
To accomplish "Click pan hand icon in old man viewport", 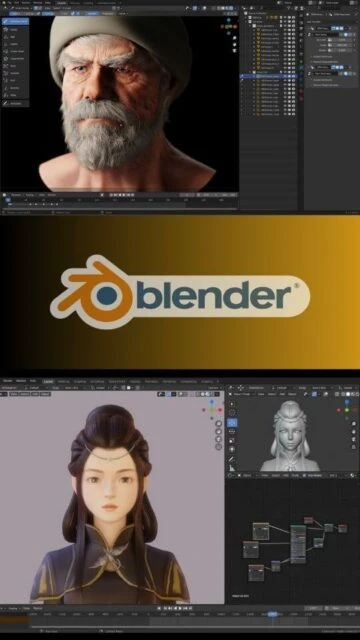I will [x=235, y=44].
